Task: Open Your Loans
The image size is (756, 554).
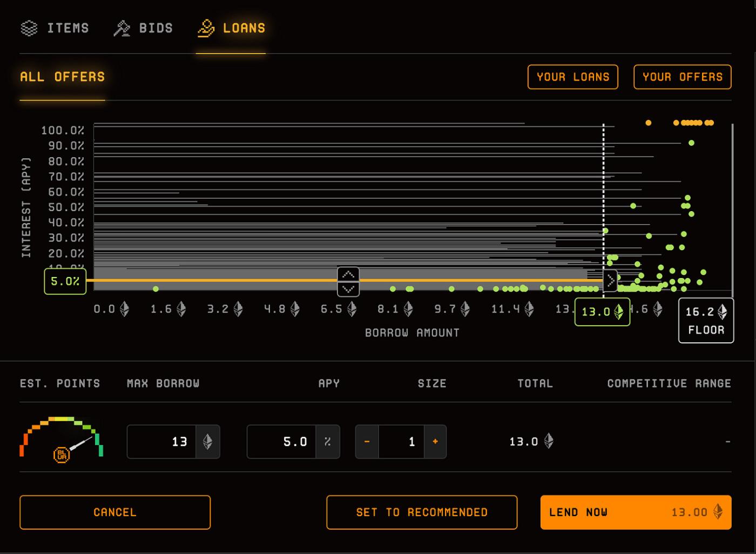Action: pos(573,77)
